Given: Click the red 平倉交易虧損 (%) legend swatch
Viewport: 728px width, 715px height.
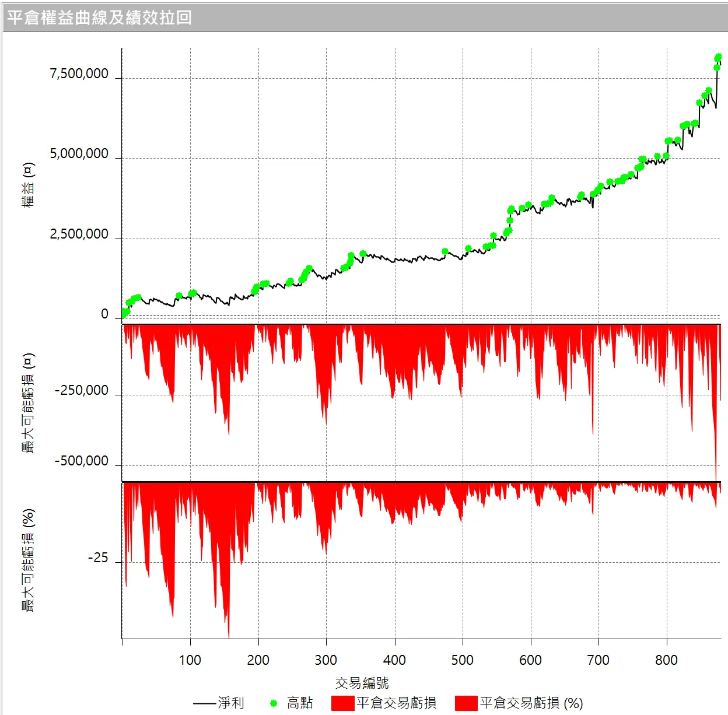Looking at the screenshot, I should pyautogui.click(x=467, y=703).
